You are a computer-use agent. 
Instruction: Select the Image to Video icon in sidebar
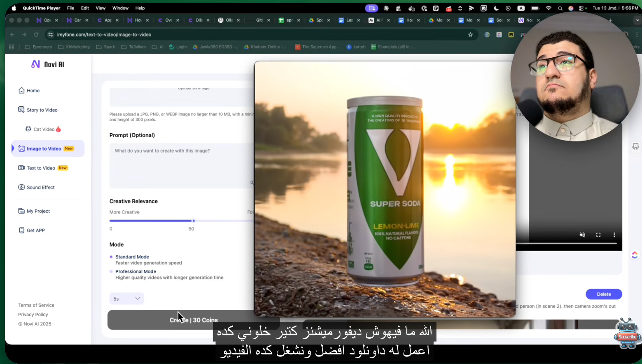pyautogui.click(x=22, y=148)
